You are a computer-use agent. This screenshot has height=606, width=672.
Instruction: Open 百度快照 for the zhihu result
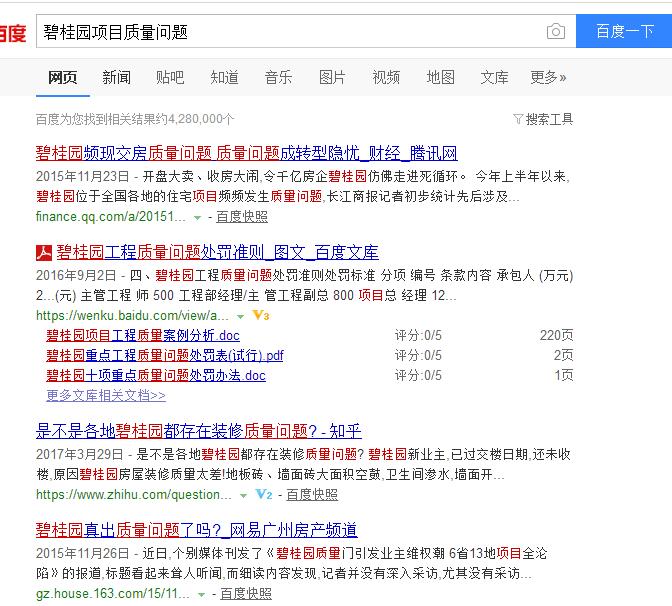[x=312, y=495]
